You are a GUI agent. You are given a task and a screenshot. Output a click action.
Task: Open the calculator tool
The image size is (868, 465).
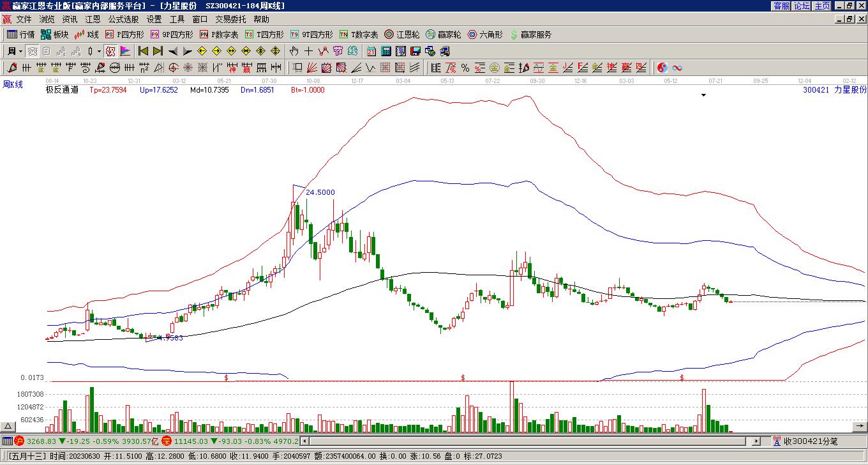click(x=386, y=51)
